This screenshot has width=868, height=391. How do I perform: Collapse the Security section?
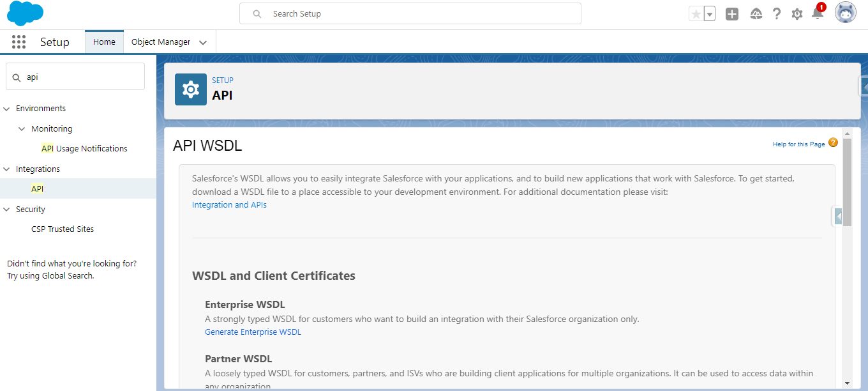pos(7,210)
